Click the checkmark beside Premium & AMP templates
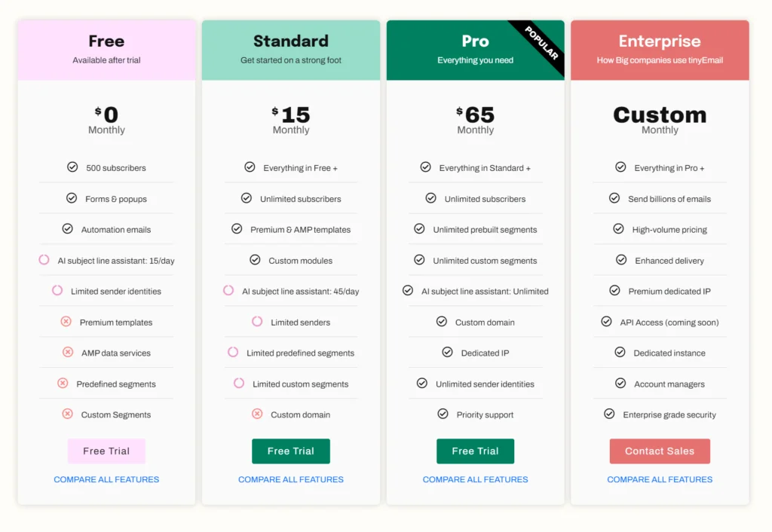Image resolution: width=772 pixels, height=532 pixels. coord(237,229)
